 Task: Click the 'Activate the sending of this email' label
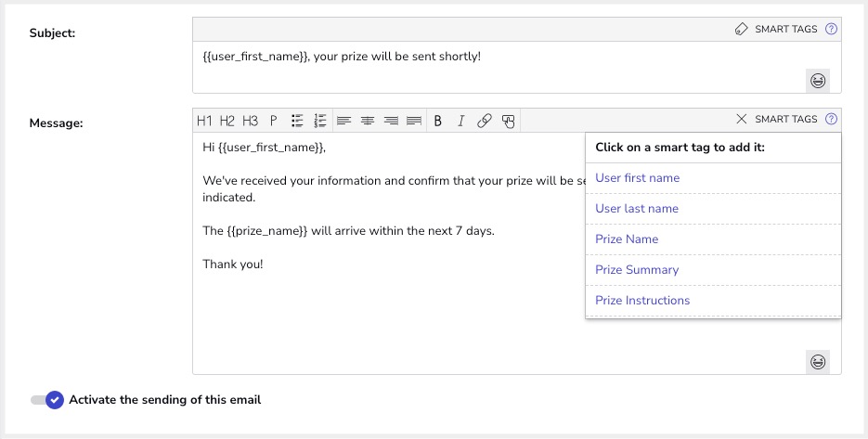coord(165,400)
